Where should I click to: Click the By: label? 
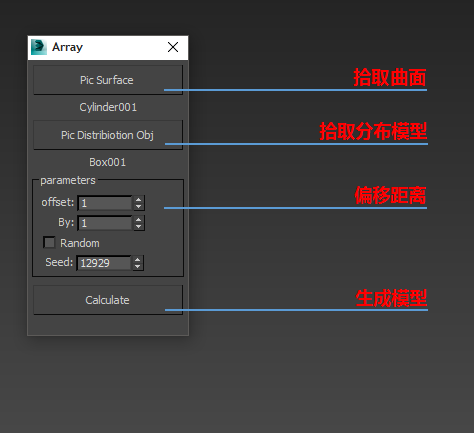[66, 222]
